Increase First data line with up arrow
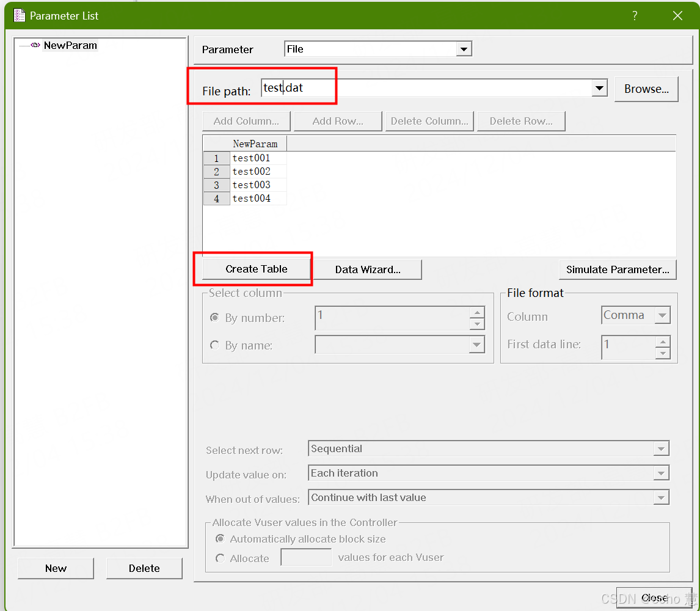700x611 pixels. [663, 342]
